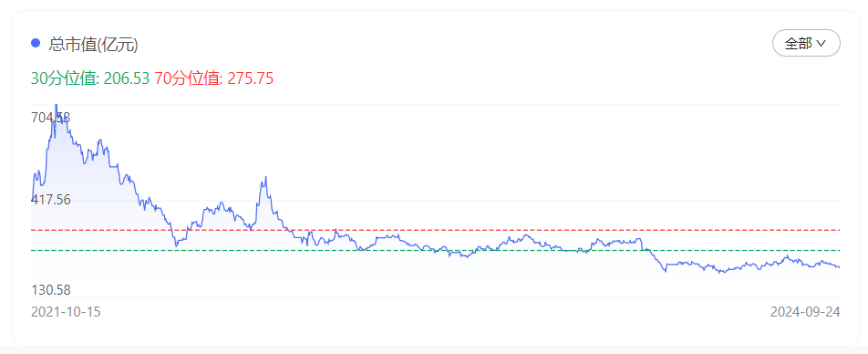
Task: Click the highest peak of the chart line
Action: coord(56,105)
